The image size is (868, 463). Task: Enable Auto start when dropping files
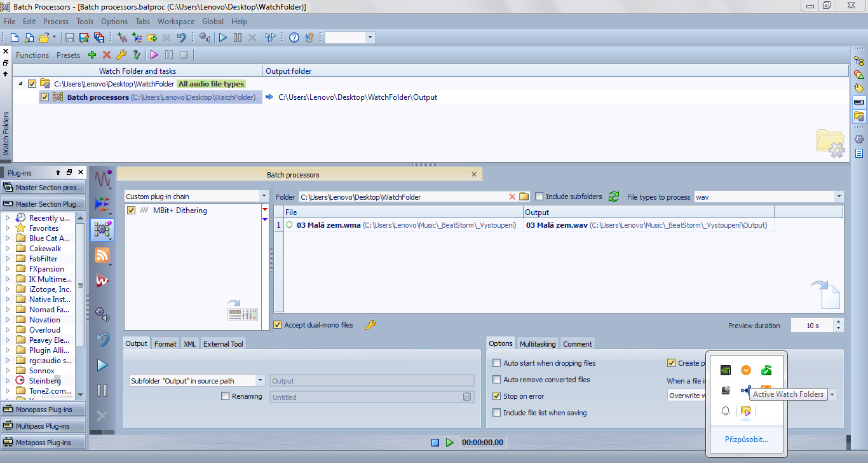(x=497, y=363)
